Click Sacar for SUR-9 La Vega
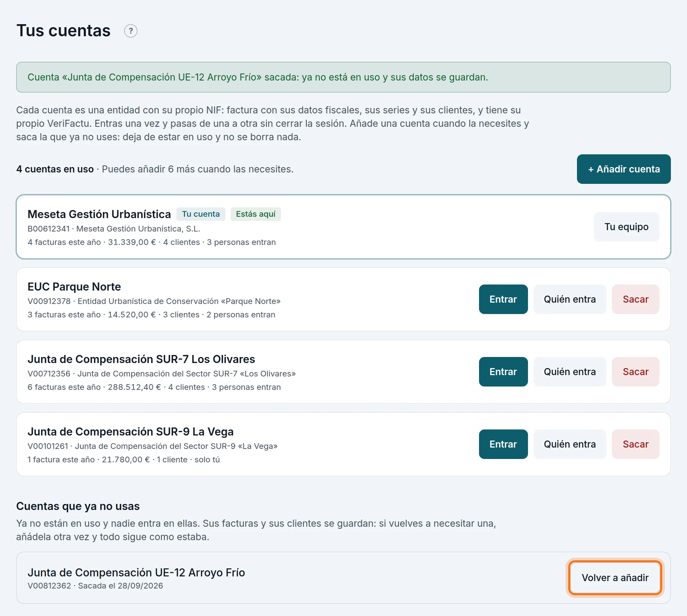Viewport: 687px width, 616px height. click(635, 444)
